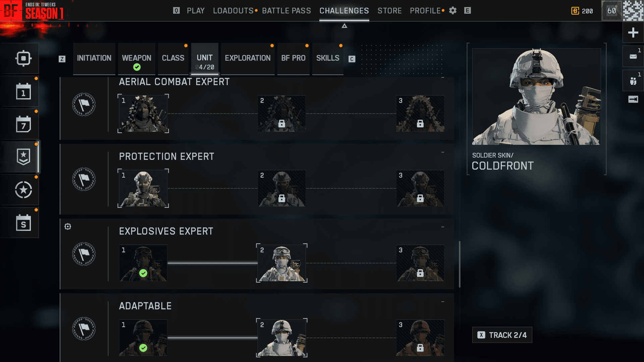Viewport: 644px width, 362px height.
Task: Select the daily challenges calendar icon
Action: [x=23, y=91]
